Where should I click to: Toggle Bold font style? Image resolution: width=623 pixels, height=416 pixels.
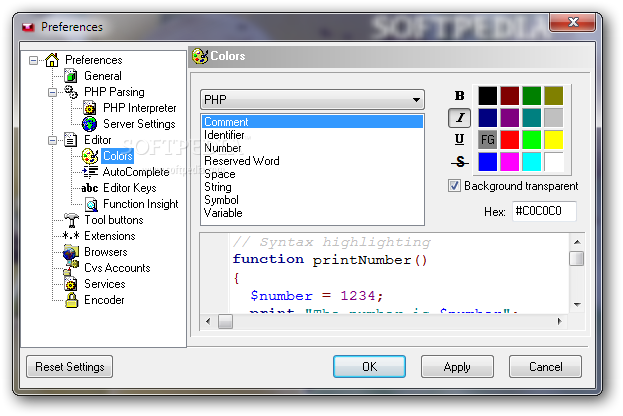pyautogui.click(x=459, y=96)
